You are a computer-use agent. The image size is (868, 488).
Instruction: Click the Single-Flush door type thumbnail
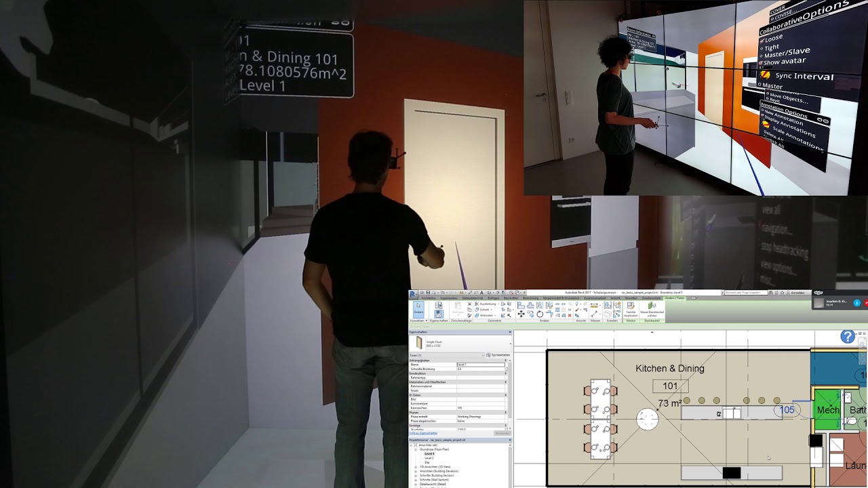pos(419,343)
